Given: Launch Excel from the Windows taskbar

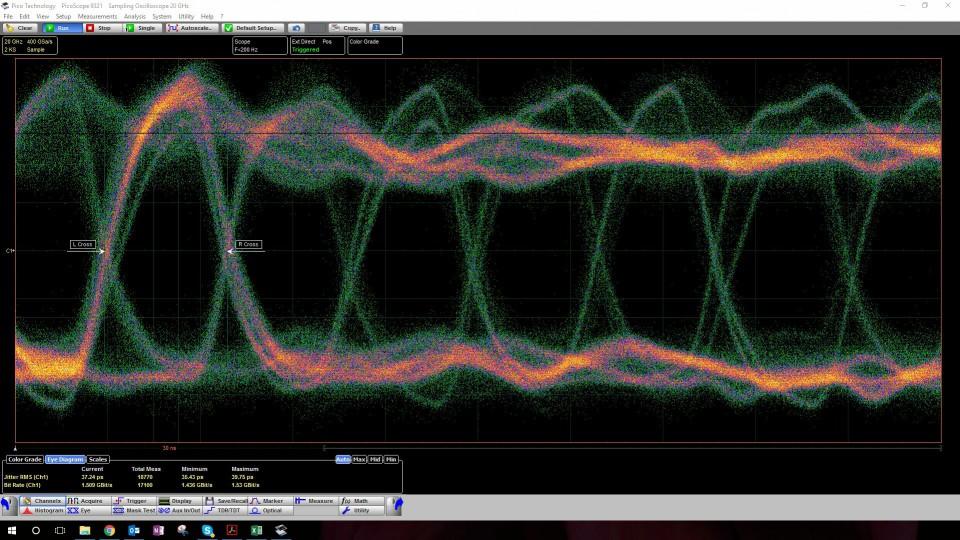Looking at the screenshot, I should click(256, 530).
